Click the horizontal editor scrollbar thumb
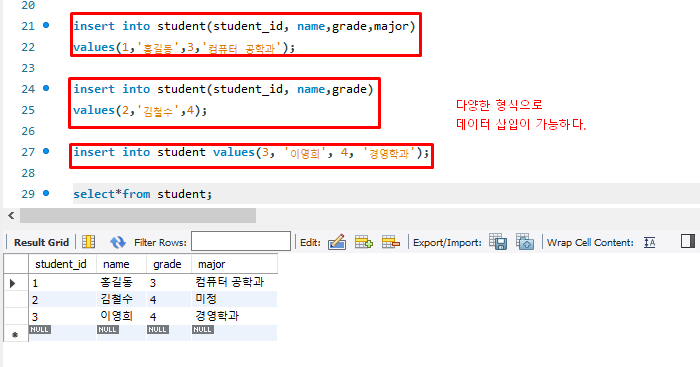700x367 pixels. click(x=138, y=216)
